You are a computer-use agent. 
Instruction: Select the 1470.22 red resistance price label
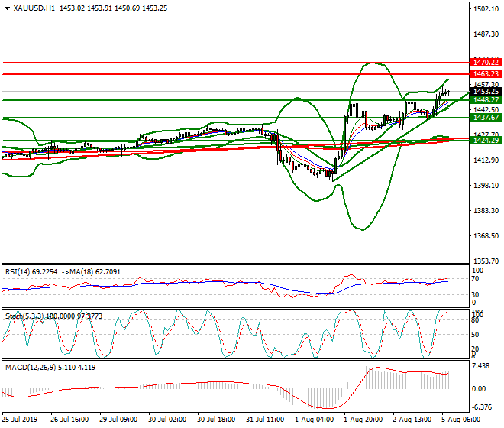(x=486, y=63)
